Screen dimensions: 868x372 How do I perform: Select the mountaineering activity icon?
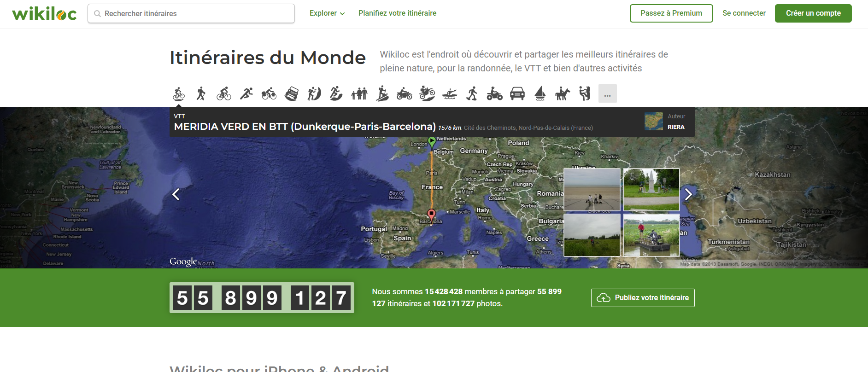click(x=314, y=93)
